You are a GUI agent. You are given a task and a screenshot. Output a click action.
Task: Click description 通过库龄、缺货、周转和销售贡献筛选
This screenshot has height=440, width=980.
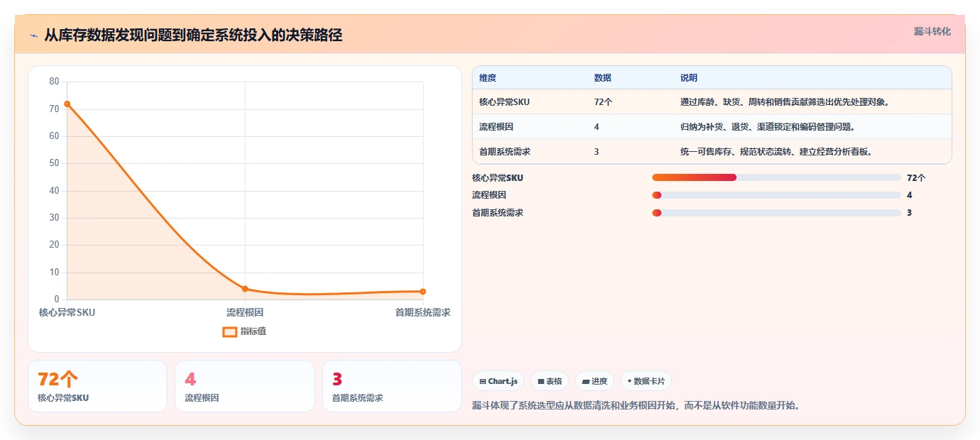(785, 102)
